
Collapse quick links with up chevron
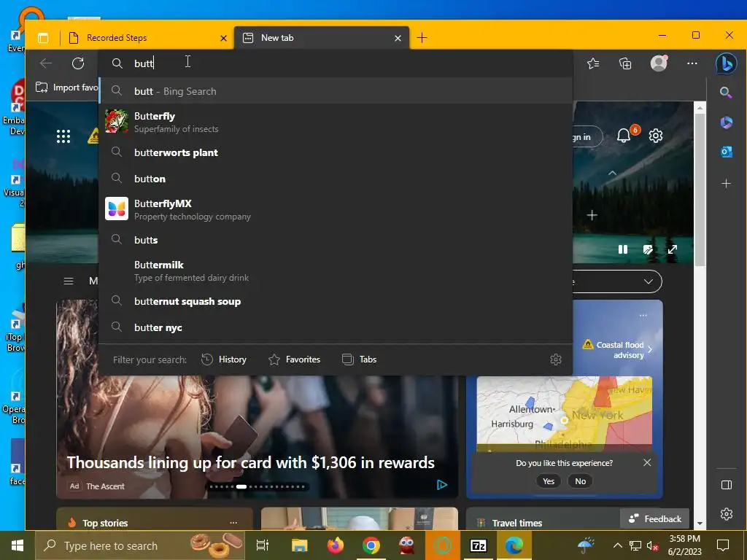(612, 173)
